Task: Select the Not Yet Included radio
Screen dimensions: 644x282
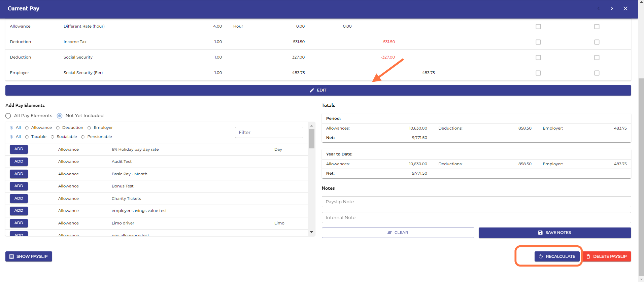Action: [60, 116]
